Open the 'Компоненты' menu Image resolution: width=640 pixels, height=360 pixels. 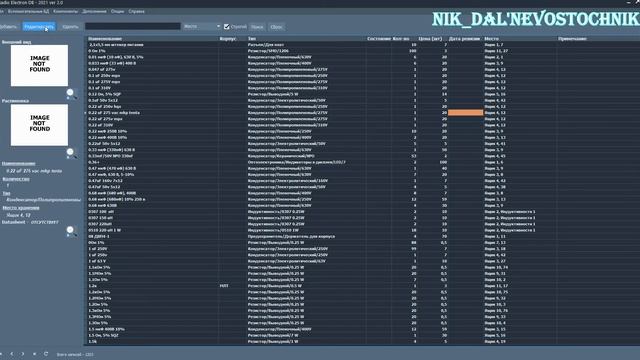65,11
